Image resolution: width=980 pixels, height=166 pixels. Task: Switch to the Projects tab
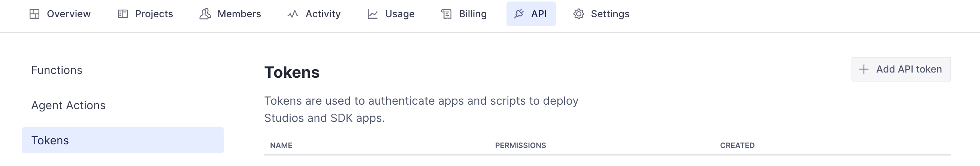coord(145,14)
